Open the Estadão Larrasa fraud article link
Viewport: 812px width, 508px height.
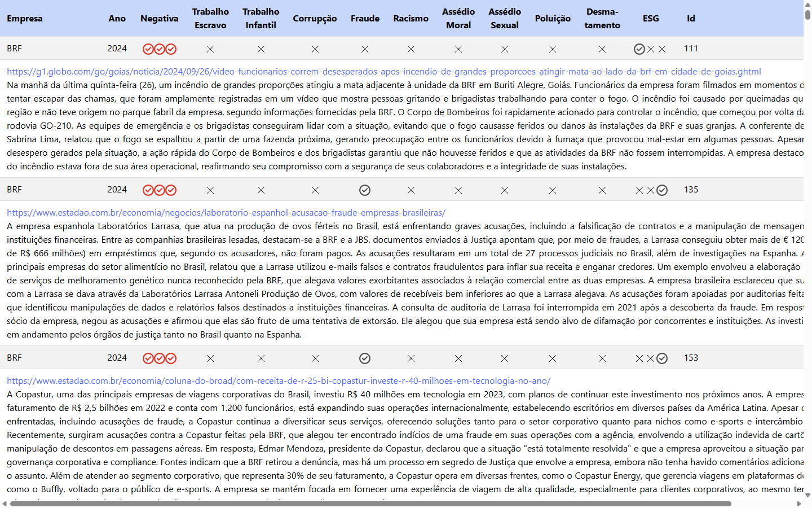[x=226, y=213]
